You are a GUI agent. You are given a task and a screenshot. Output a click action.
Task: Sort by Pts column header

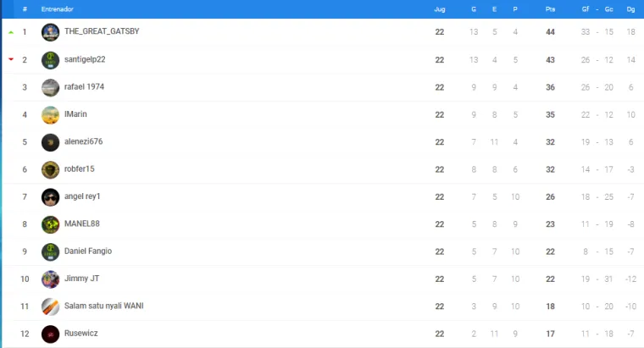[x=550, y=9]
